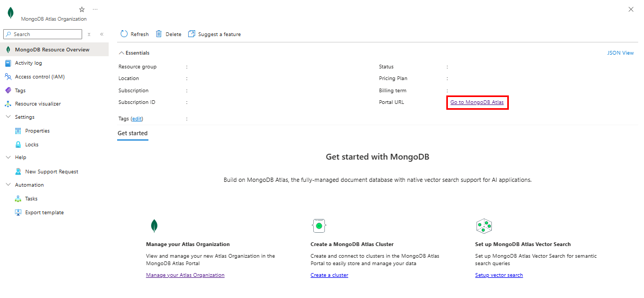Click the cluster icon above Create a MongoDB Atlas Cluster
The image size is (644, 298).
(x=319, y=226)
